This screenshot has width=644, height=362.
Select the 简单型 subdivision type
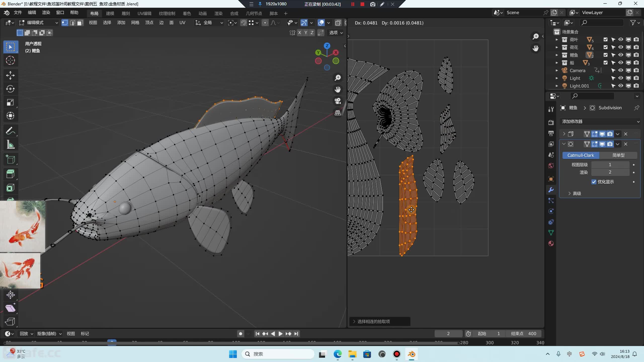(x=618, y=155)
